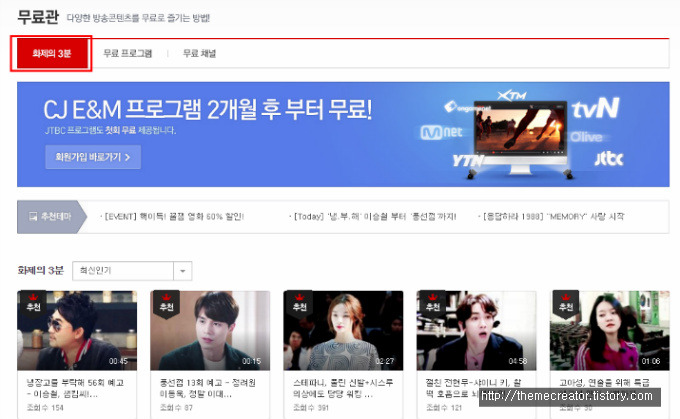Click the 조회수 121 view count
The image size is (680, 419).
pos(444,408)
